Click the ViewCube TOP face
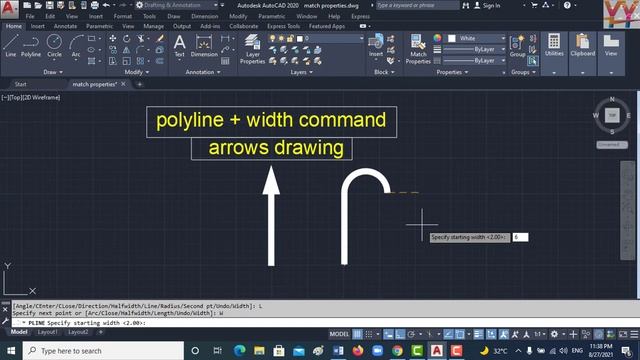This screenshot has width=640, height=360. (612, 116)
